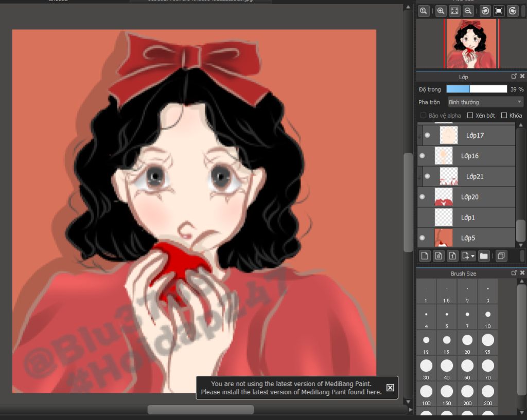
Task: Add a new color layer
Action: coord(425,256)
